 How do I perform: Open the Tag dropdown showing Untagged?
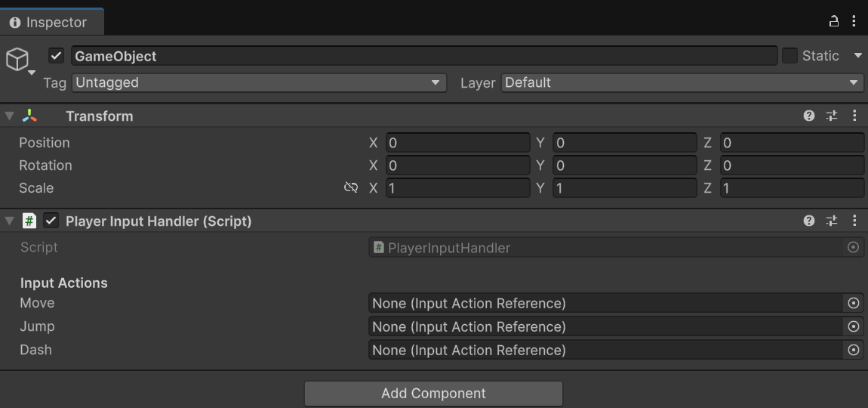point(259,83)
